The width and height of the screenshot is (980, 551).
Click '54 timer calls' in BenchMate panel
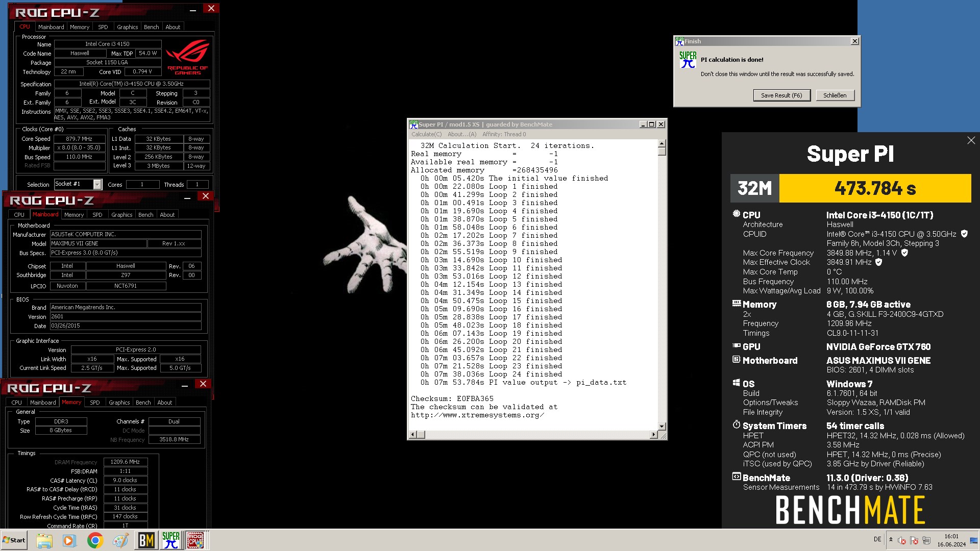855,426
